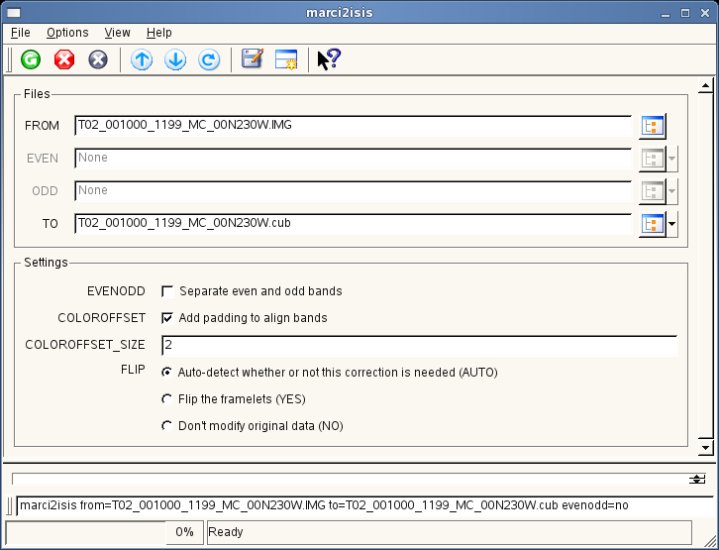Click the COLOROFFSET_SIZE input field
Viewport: 719px width, 550px height.
point(418,345)
